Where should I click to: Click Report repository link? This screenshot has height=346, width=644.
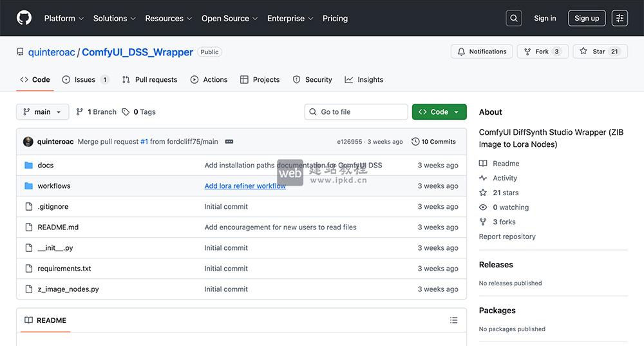click(507, 236)
